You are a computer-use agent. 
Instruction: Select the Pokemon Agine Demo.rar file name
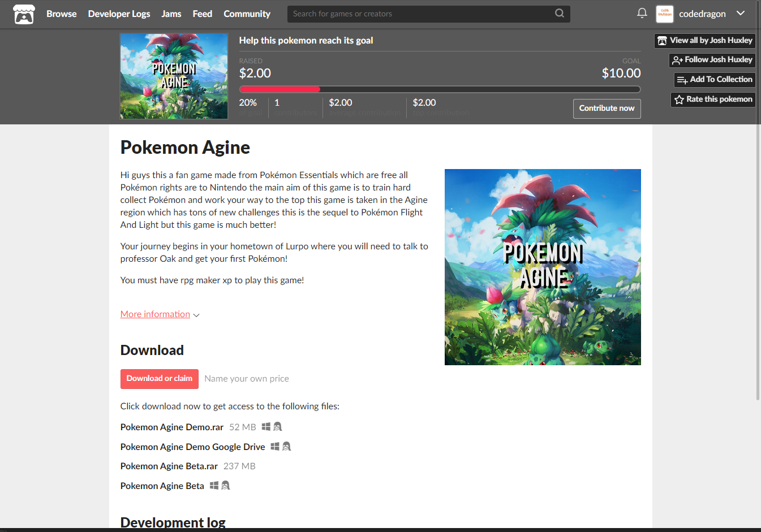tap(172, 427)
